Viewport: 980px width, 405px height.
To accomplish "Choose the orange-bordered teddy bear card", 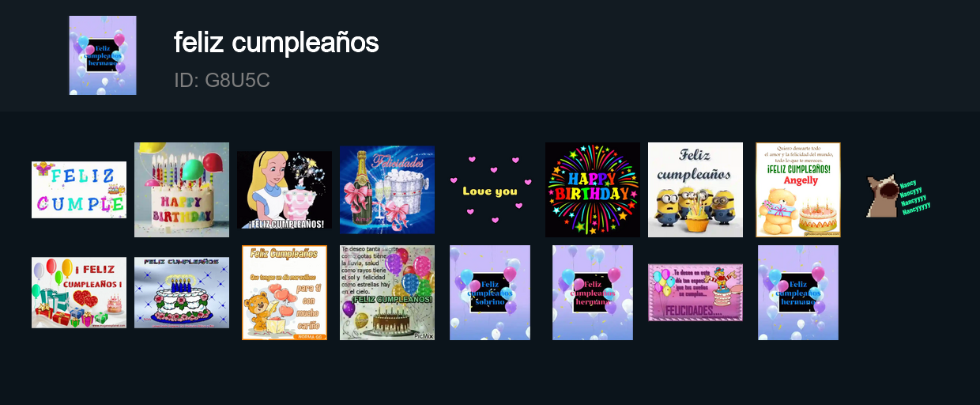I will (x=285, y=293).
